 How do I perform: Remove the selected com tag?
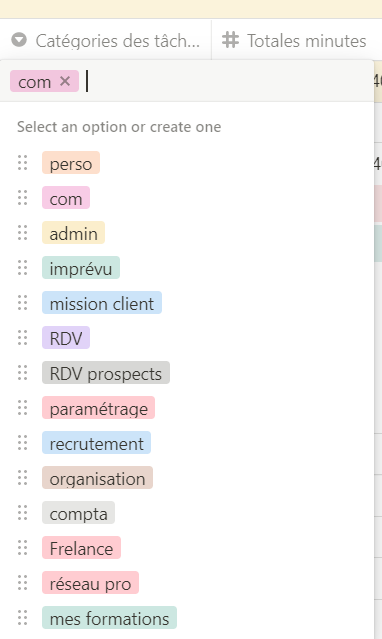pyautogui.click(x=65, y=81)
